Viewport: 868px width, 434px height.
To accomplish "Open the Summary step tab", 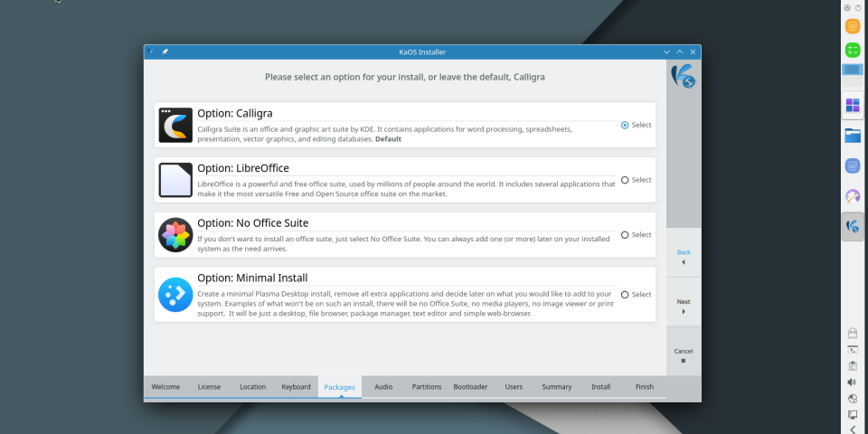I will [556, 387].
